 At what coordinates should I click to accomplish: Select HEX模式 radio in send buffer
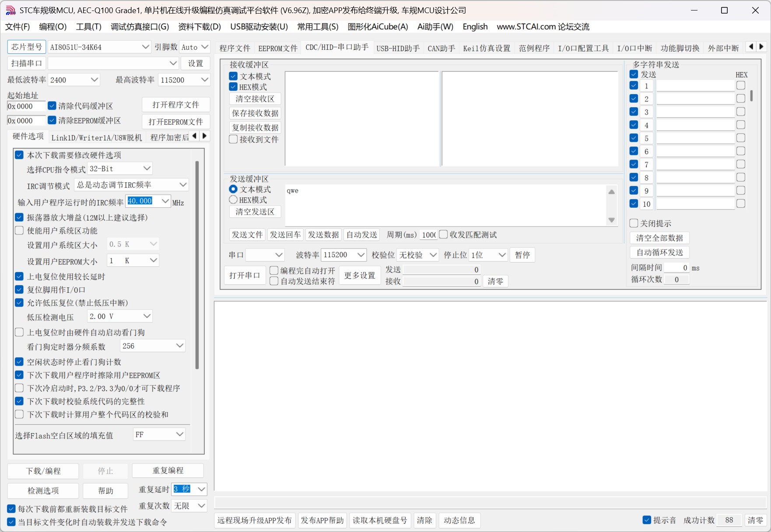pos(233,199)
